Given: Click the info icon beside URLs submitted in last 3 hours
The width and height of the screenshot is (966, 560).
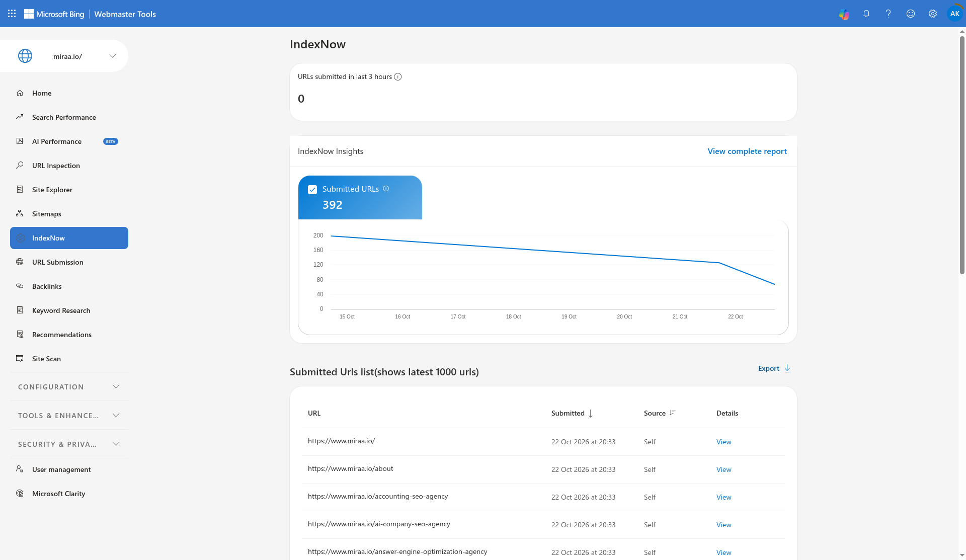Looking at the screenshot, I should pos(398,77).
